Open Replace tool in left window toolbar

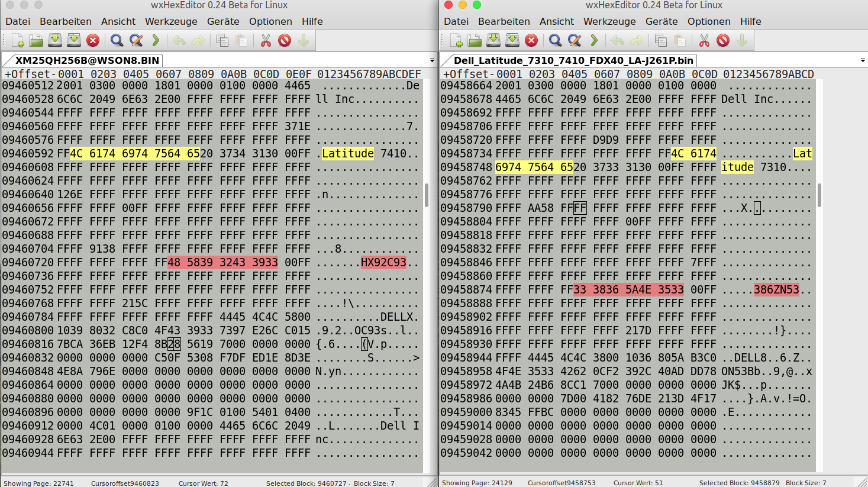coord(136,40)
